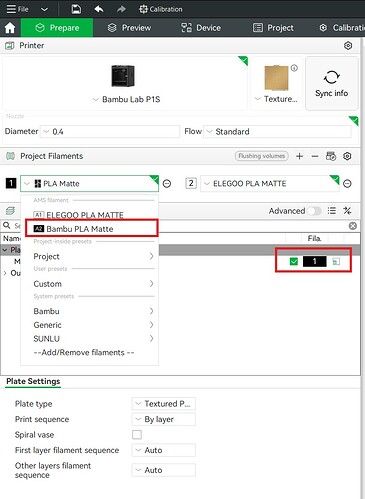The image size is (365, 499).
Task: Open the Device tab
Action: pos(201,28)
